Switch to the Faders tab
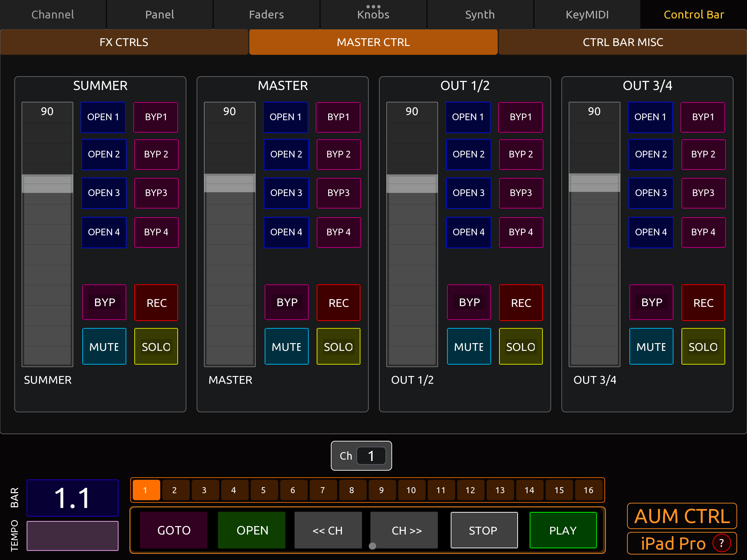This screenshot has height=560, width=747. click(x=266, y=14)
